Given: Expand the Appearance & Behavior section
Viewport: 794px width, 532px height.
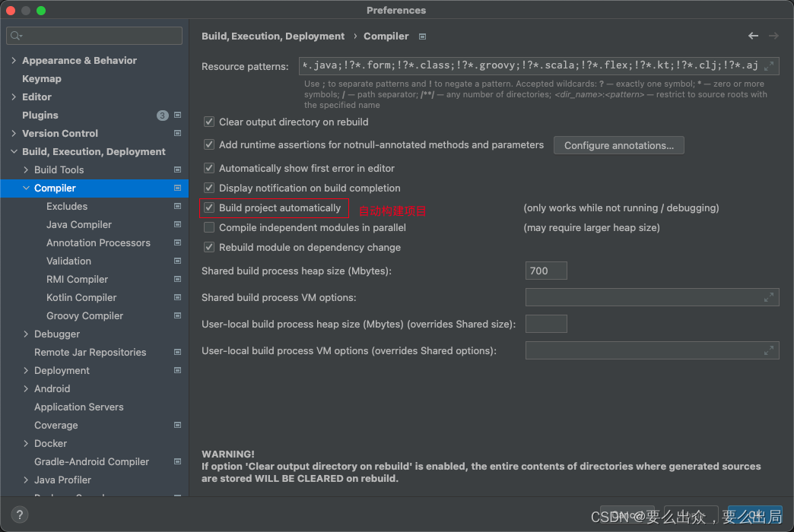Looking at the screenshot, I should [x=14, y=61].
